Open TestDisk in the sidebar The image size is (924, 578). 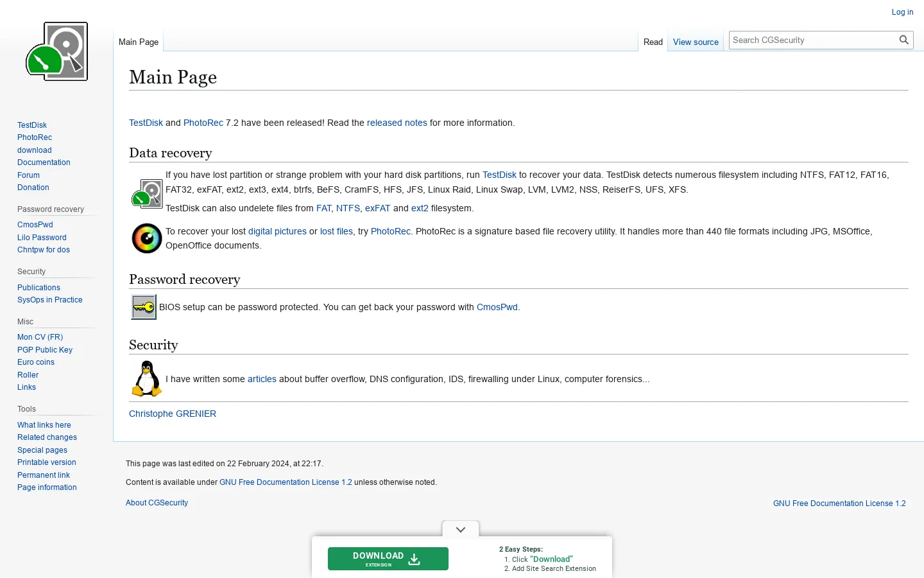pos(32,125)
